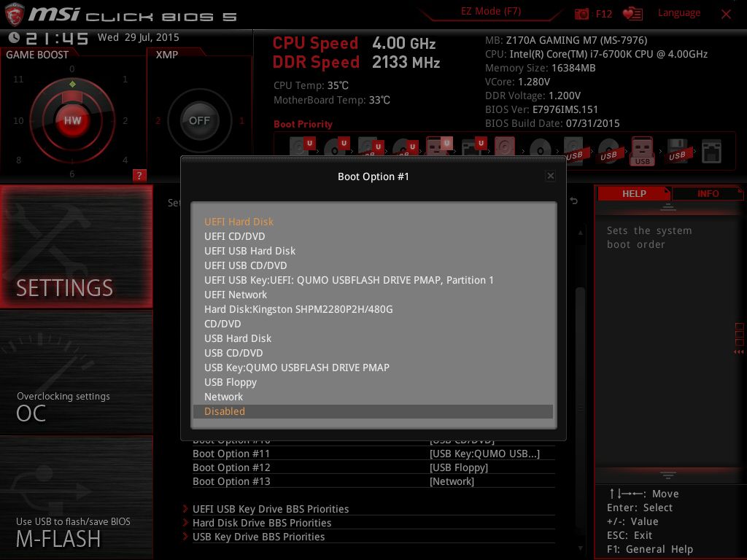Click the UEFI USB key boot icon

[x=438, y=146]
